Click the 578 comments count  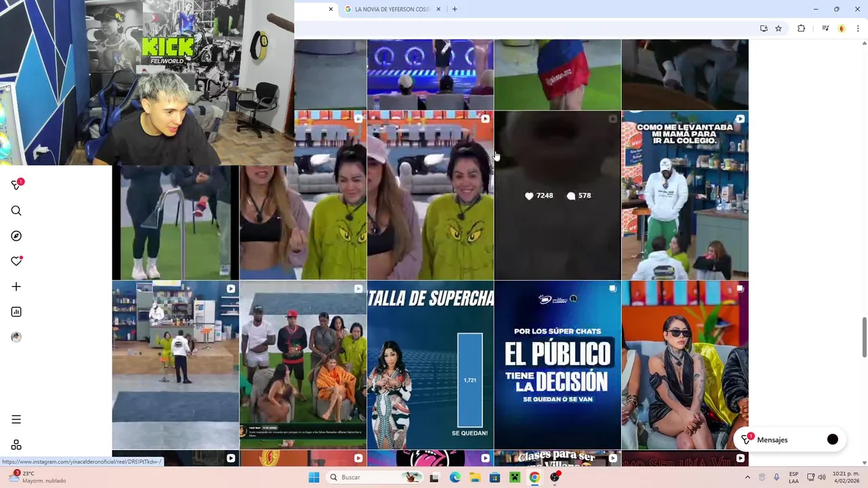[578, 195]
